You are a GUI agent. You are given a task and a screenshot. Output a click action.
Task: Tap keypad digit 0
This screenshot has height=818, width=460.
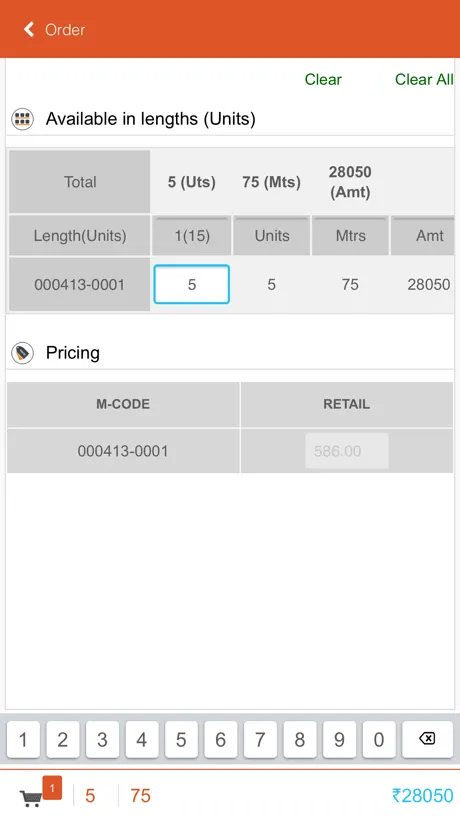point(379,739)
